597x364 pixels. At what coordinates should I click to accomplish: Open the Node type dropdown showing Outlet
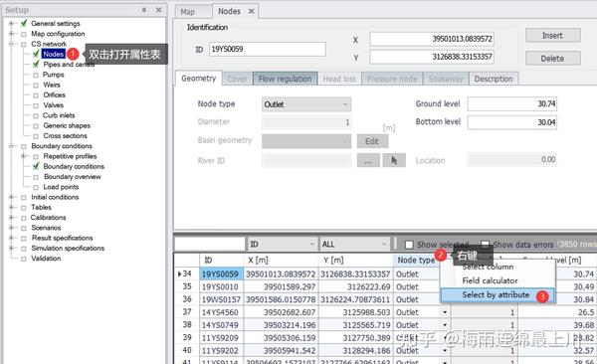(x=306, y=104)
